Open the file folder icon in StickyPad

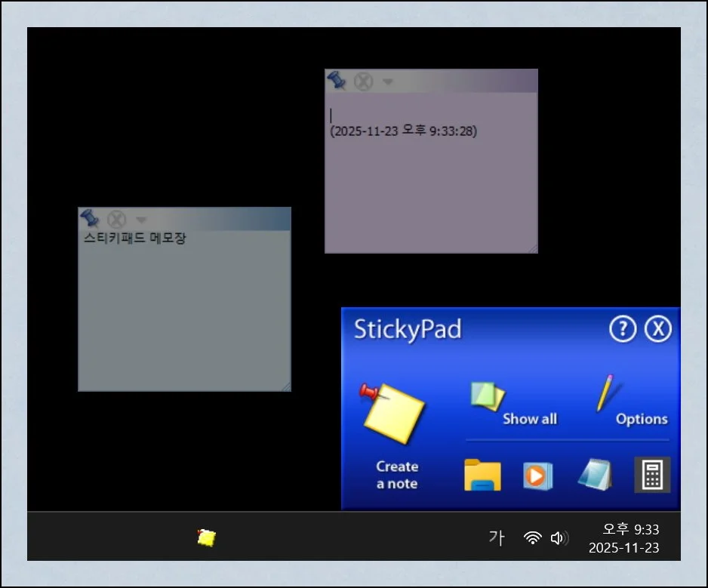(x=482, y=475)
